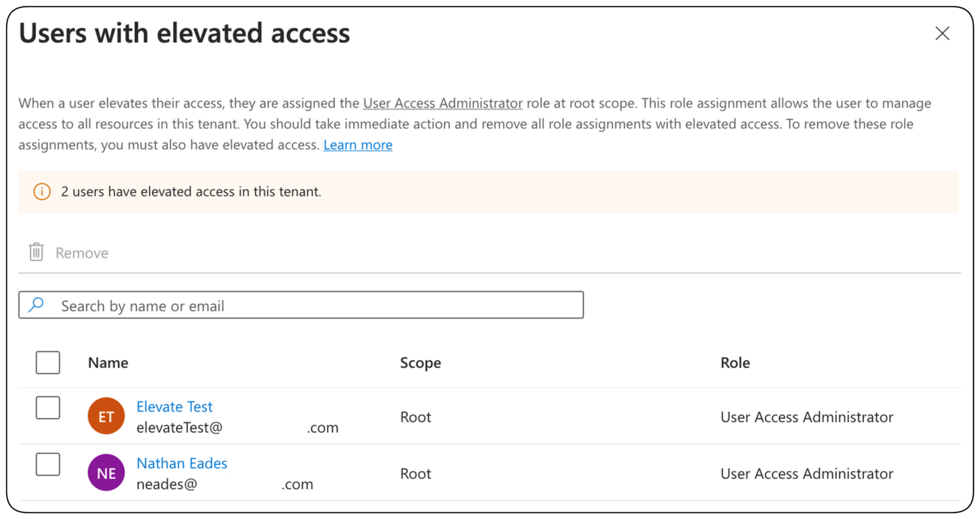Image resolution: width=980 pixels, height=519 pixels.
Task: Open the User Access Administrator role link
Action: click(x=442, y=103)
